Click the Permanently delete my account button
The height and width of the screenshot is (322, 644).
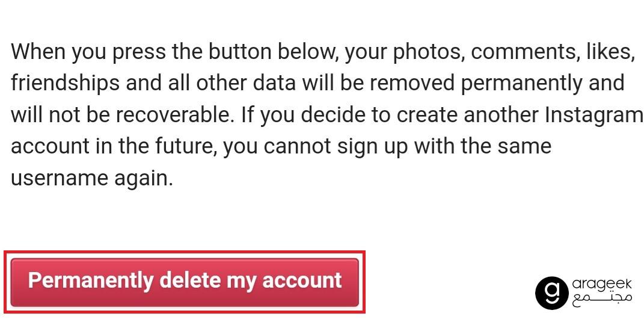(185, 282)
